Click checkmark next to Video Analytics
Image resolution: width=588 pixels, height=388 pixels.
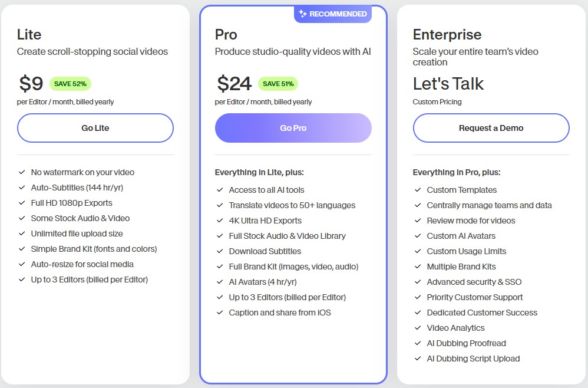(418, 328)
